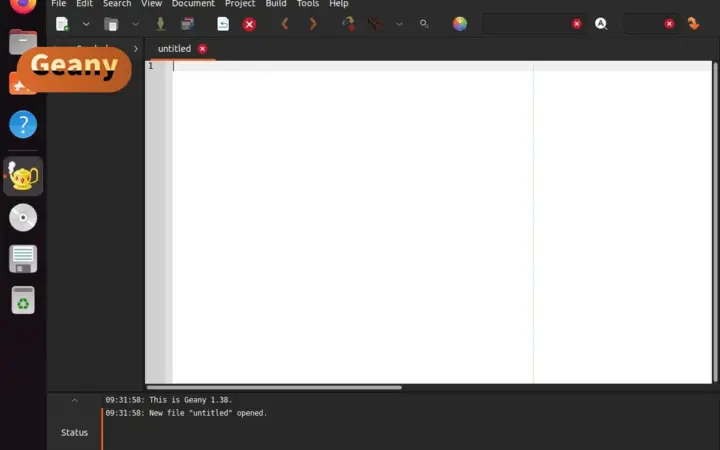Image resolution: width=720 pixels, height=450 pixels.
Task: Navigate forward one location
Action: (x=313, y=24)
